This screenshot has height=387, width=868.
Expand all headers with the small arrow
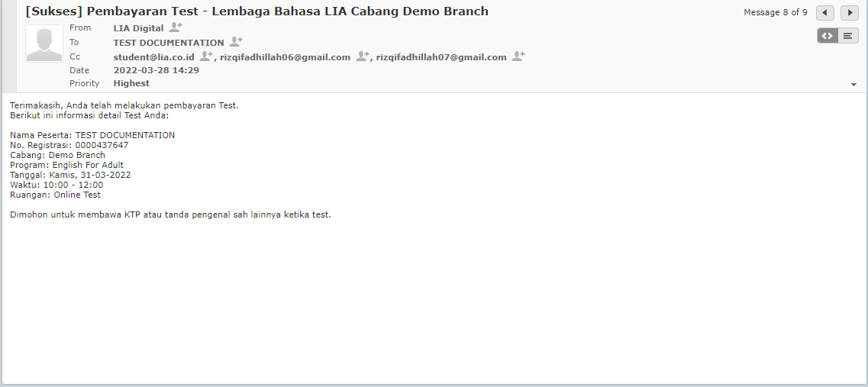point(853,85)
